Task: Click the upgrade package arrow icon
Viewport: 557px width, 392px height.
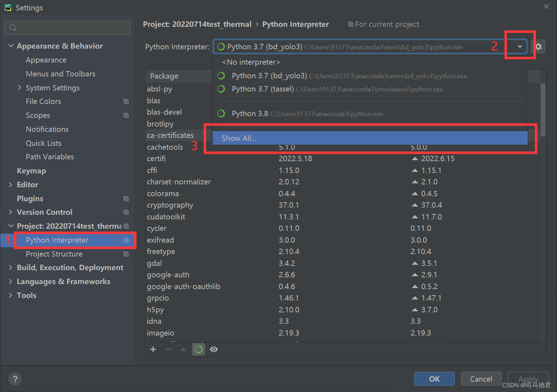Action: 184,349
